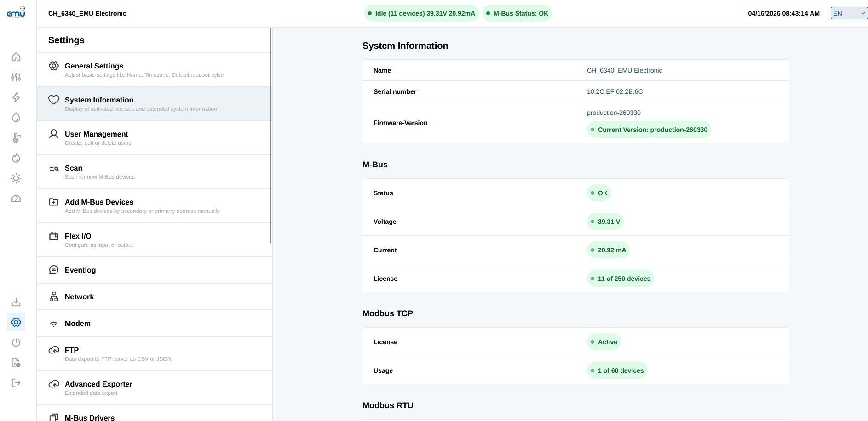Click the logout arrow icon

[16, 383]
